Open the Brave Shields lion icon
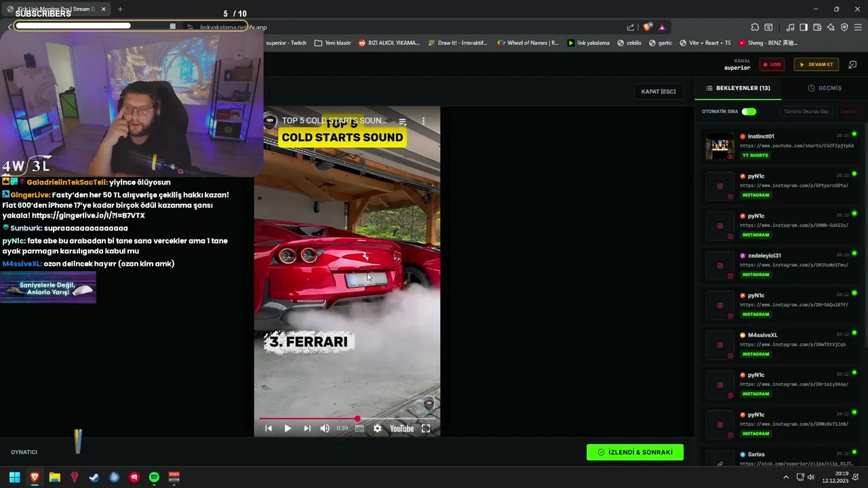868x488 pixels. (648, 27)
